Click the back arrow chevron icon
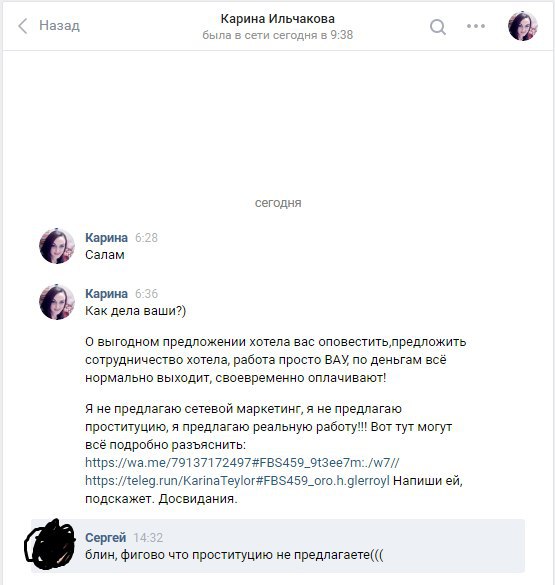Image resolution: width=555 pixels, height=585 pixels. pyautogui.click(x=22, y=26)
